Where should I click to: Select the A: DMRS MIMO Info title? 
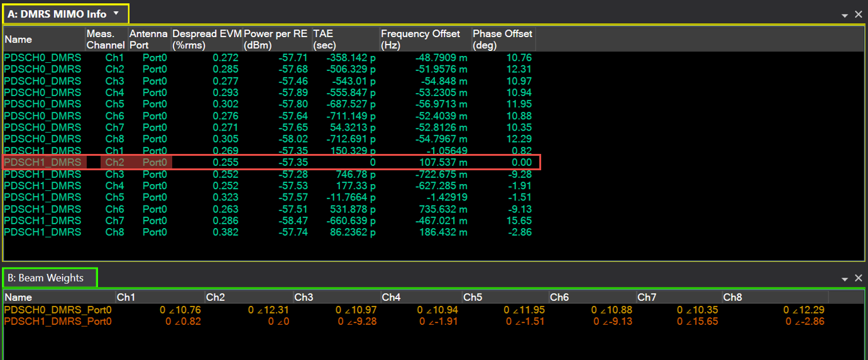coord(57,14)
